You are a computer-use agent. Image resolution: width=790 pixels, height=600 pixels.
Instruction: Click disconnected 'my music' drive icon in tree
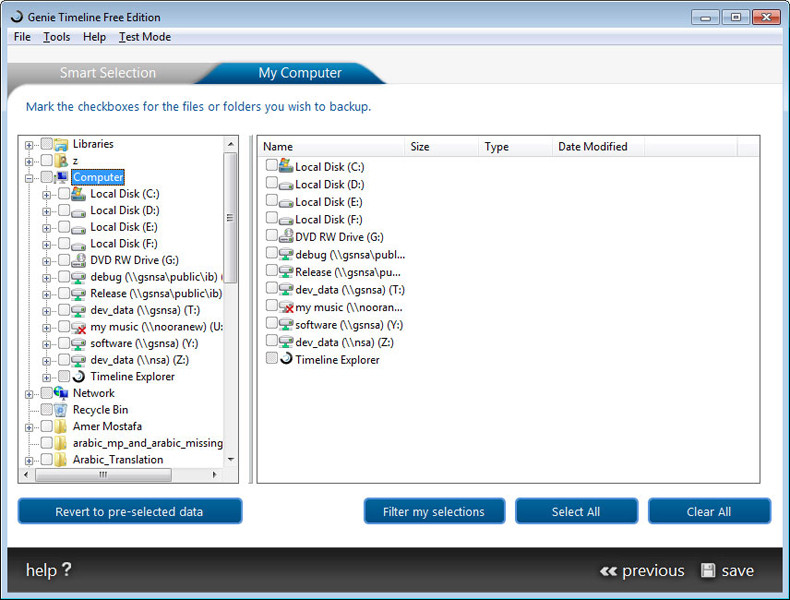(x=79, y=327)
